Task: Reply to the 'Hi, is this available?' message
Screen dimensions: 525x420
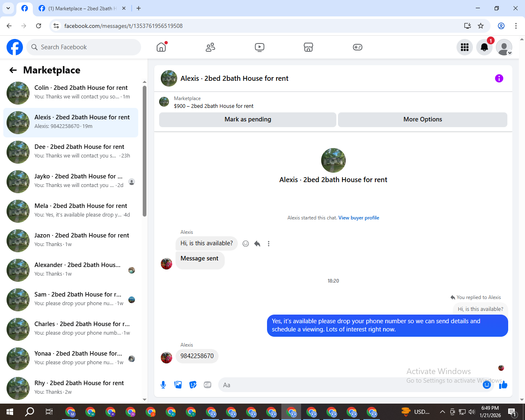Action: click(257, 244)
